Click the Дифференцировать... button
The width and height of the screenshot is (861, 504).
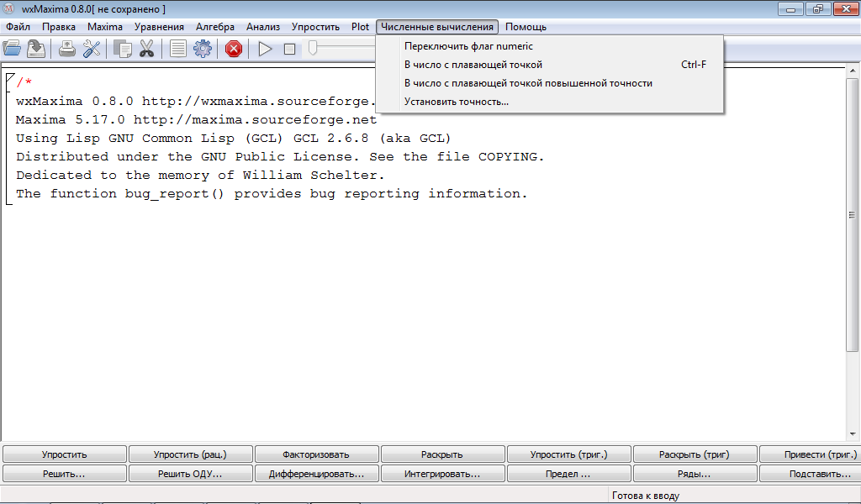coord(316,474)
